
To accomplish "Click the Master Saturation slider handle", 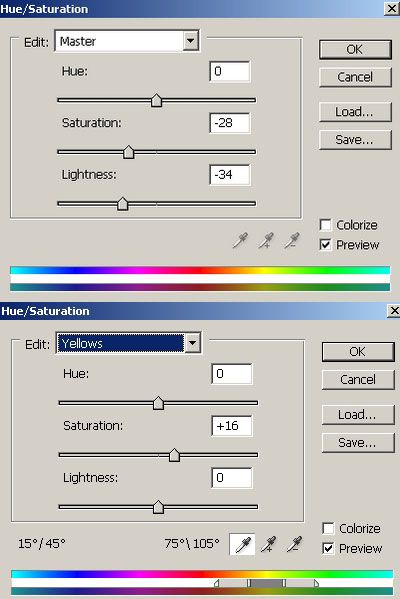I will (128, 152).
